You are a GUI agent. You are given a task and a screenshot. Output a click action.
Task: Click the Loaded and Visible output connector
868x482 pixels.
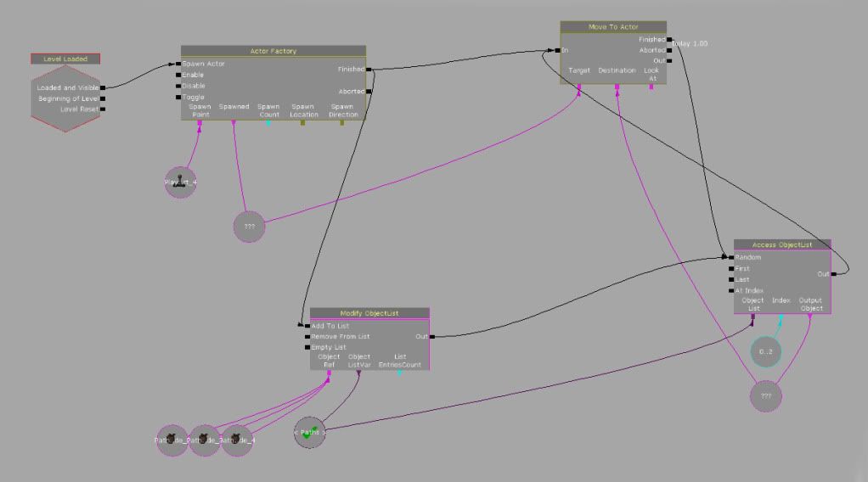(103, 87)
